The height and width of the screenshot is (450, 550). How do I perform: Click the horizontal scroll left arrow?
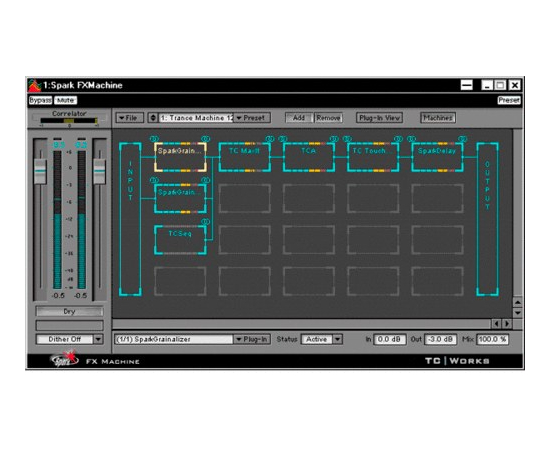496,324
